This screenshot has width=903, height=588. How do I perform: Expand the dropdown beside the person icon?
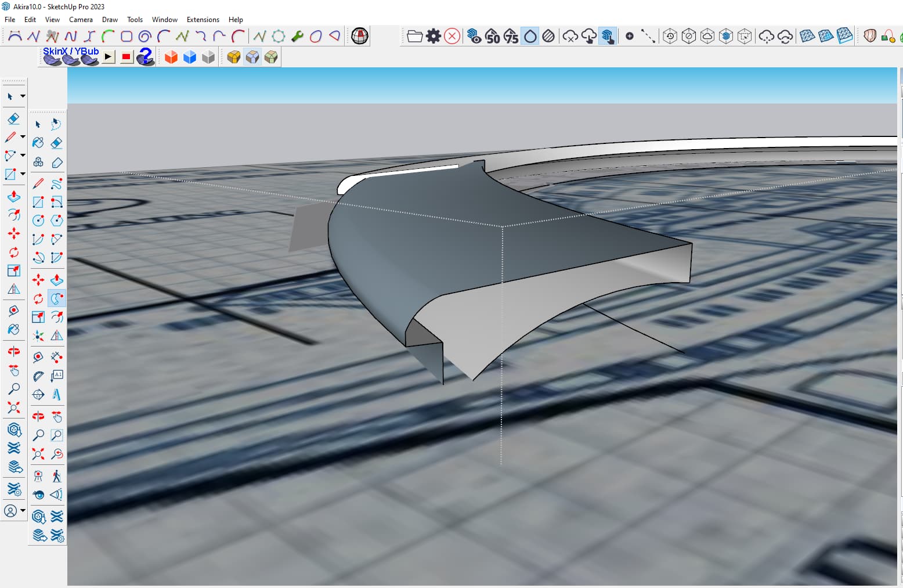[x=22, y=511]
